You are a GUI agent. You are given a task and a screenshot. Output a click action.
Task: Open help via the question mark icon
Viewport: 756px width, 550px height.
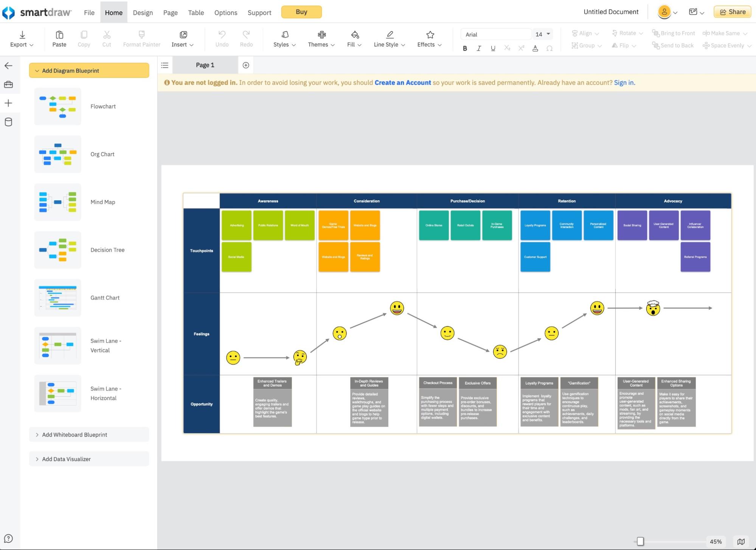pyautogui.click(x=8, y=538)
